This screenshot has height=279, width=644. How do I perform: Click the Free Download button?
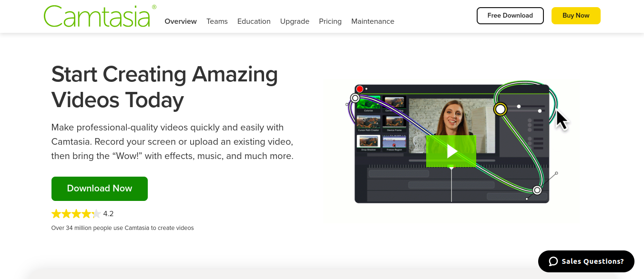coord(510,16)
